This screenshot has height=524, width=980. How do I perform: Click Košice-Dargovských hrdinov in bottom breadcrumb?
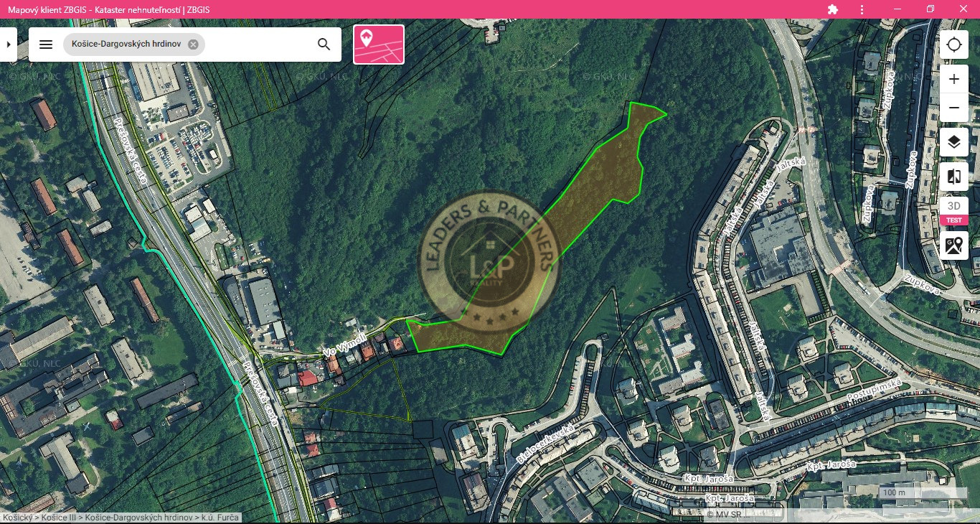[x=139, y=517]
